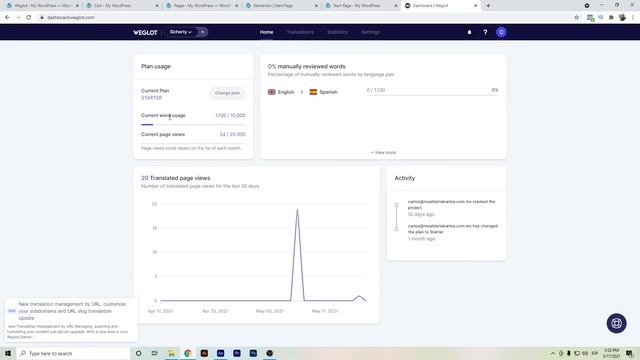Click the STARTER plan name
The image size is (640, 360).
coord(151,98)
